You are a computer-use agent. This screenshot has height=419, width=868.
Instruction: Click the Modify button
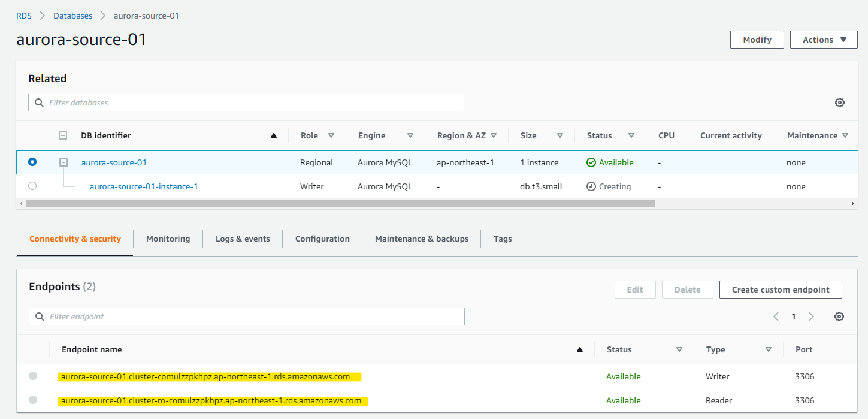tap(757, 40)
